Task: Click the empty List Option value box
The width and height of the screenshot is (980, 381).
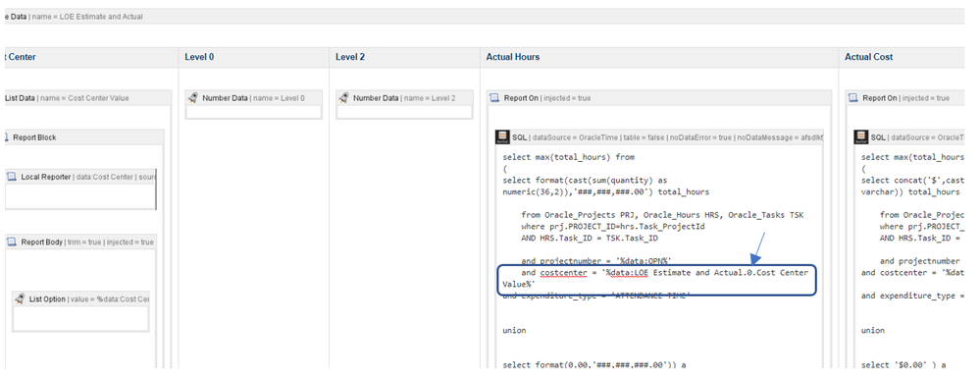Action: click(x=80, y=318)
